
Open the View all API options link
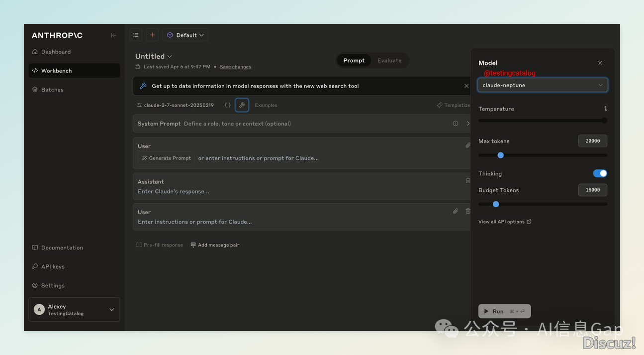tap(504, 222)
